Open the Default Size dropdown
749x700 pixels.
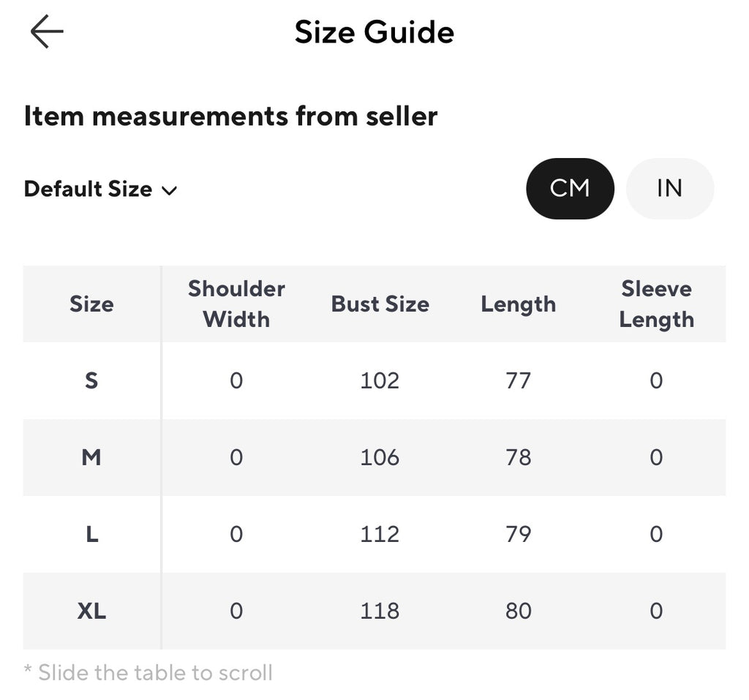point(101,189)
